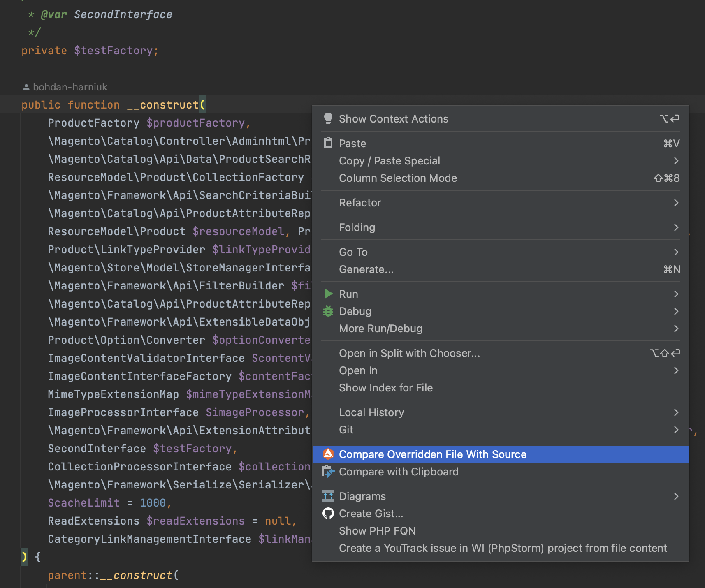Select Show PHP FQN
Image resolution: width=705 pixels, height=588 pixels.
500,531
